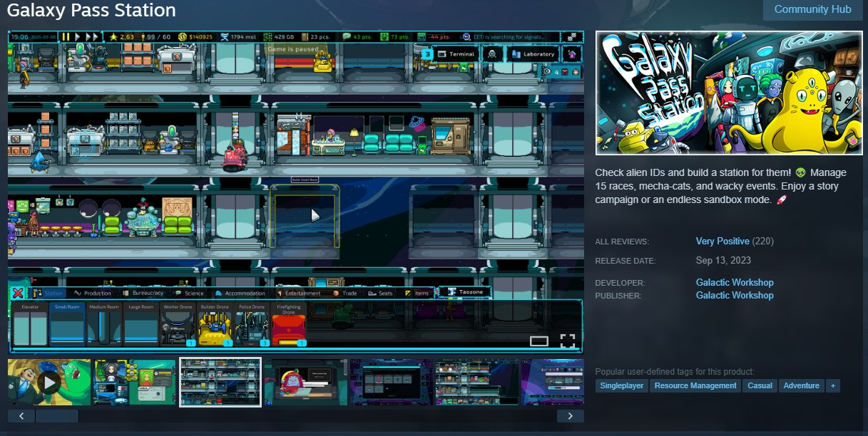Open the sixth thumbnail showing station floors
Viewport: 868px width, 436px height.
coord(477,383)
